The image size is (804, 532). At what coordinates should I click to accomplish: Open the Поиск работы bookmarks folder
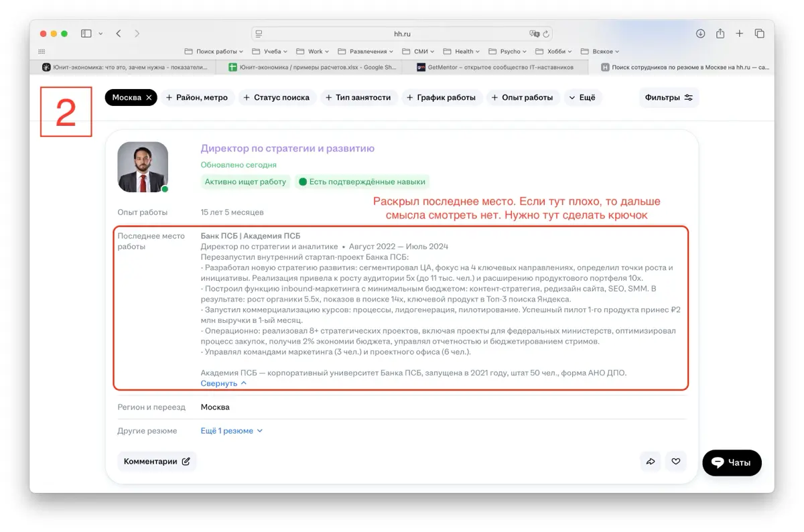[x=214, y=52]
